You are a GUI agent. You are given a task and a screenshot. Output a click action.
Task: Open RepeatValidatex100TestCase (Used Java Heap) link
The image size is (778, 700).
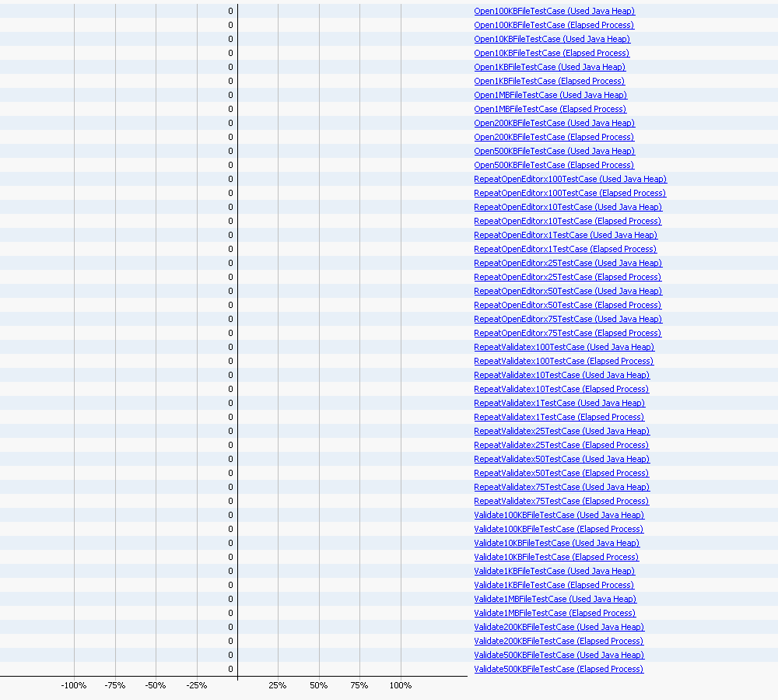[x=564, y=347]
